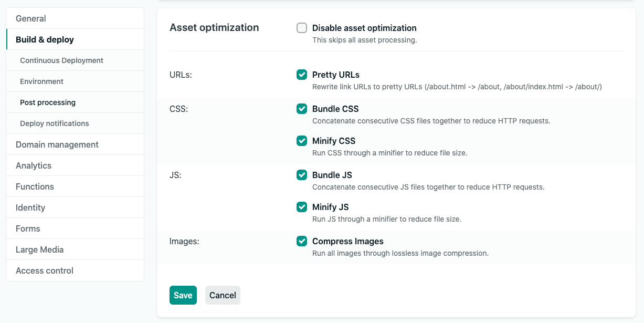This screenshot has height=323, width=644.
Task: Open Access control settings
Action: pos(75,270)
